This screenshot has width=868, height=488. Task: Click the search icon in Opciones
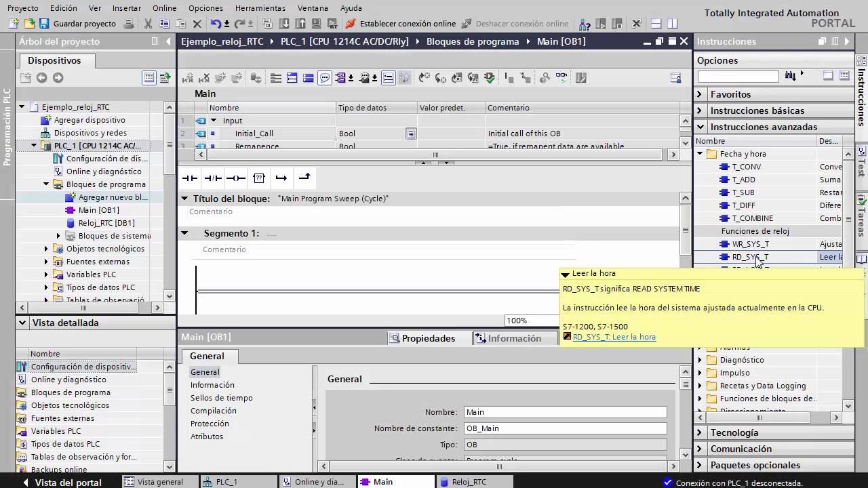pos(791,76)
